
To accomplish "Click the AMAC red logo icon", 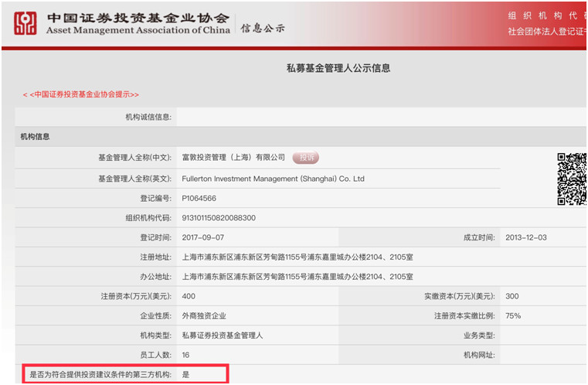I will click(25, 23).
